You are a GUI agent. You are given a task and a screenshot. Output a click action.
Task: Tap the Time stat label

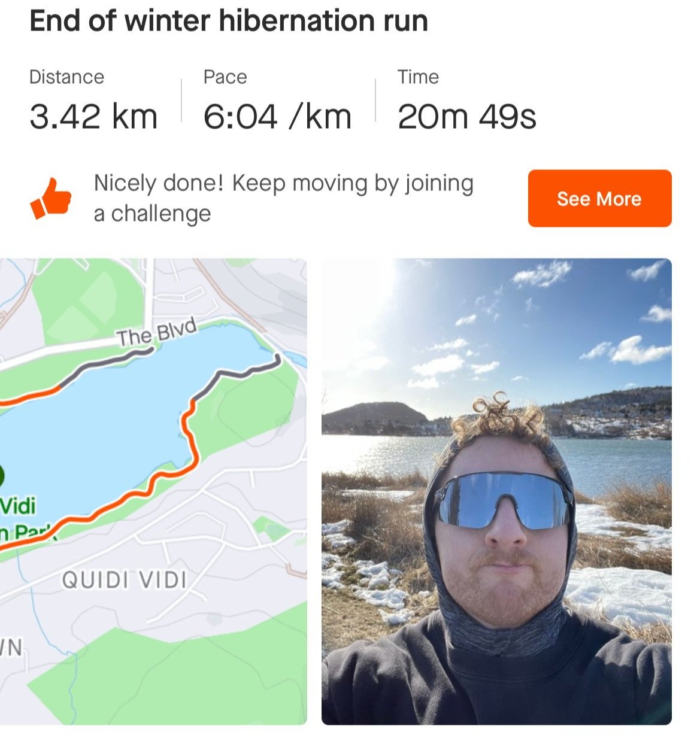pyautogui.click(x=418, y=77)
